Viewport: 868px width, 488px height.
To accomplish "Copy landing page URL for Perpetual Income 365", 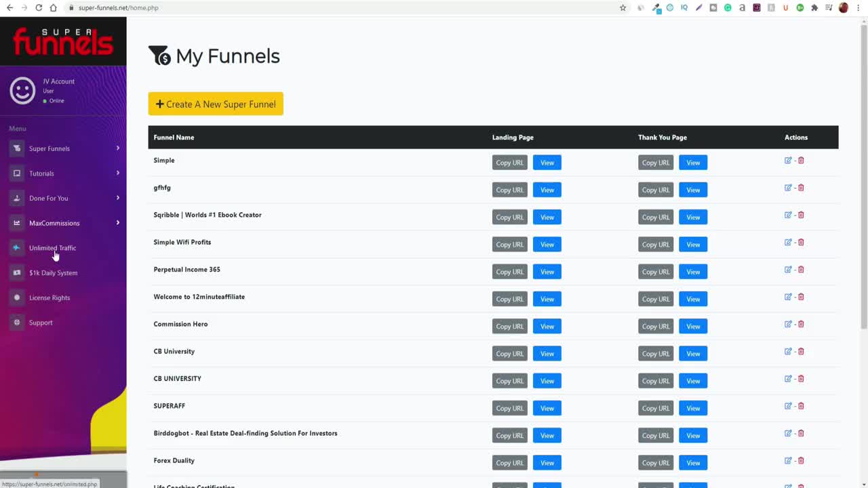I will click(509, 272).
